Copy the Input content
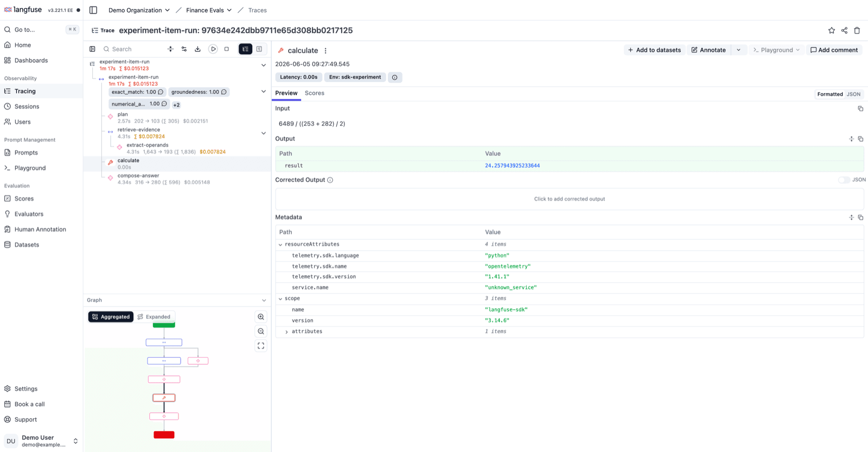This screenshot has height=452, width=868. pos(860,109)
